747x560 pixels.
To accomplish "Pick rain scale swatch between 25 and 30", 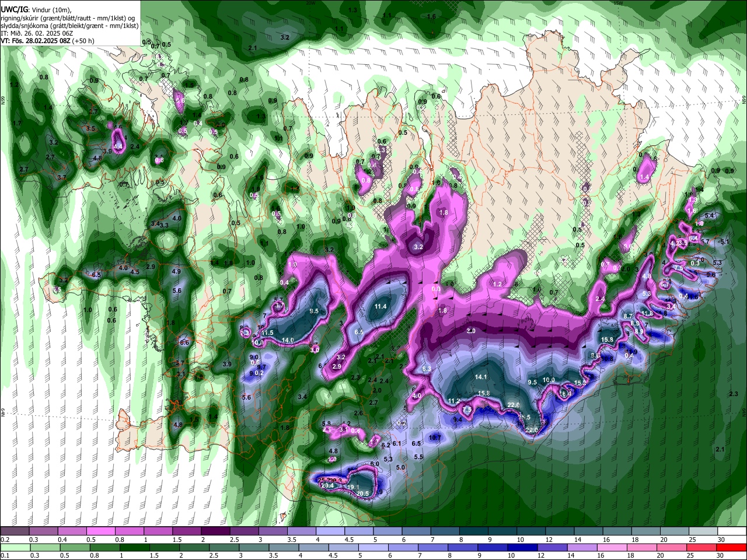I will (x=703, y=547).
